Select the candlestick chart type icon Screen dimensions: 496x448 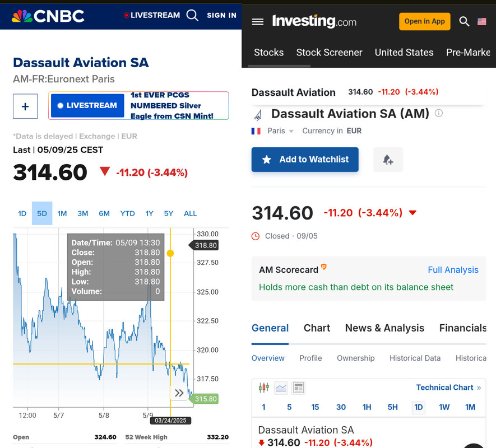tap(264, 388)
